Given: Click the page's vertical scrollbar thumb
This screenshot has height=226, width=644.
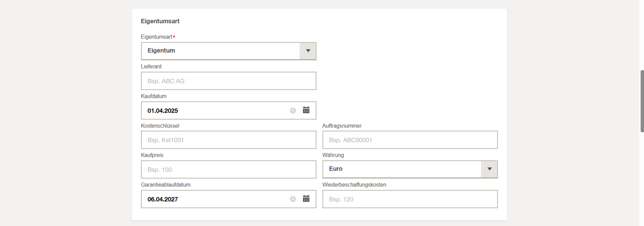Looking at the screenshot, I should pyautogui.click(x=642, y=101).
